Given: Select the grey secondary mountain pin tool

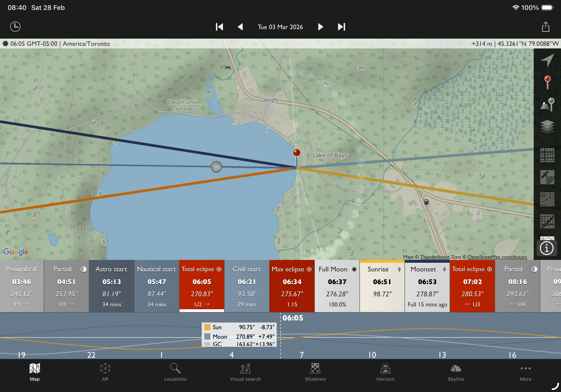Looking at the screenshot, I should coord(547,104).
